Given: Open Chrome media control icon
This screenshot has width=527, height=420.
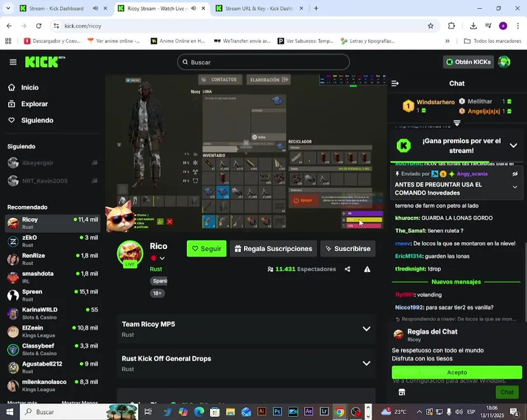Looking at the screenshot, I should (488, 26).
